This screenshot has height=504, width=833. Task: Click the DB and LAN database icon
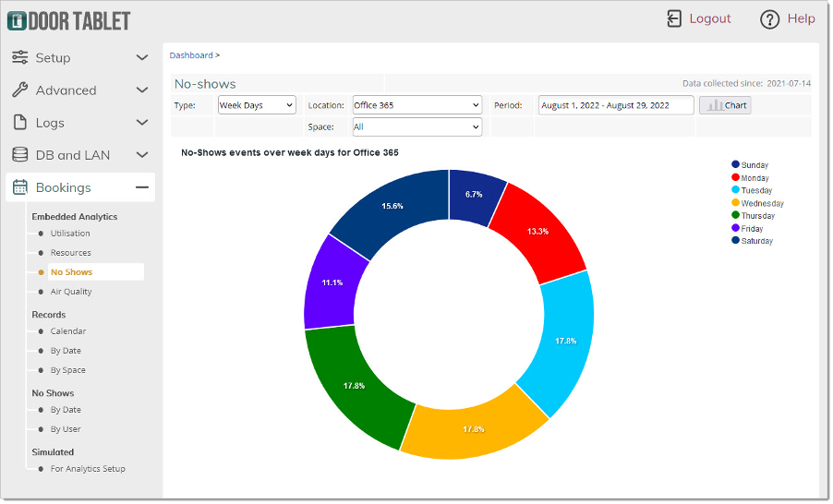(20, 155)
